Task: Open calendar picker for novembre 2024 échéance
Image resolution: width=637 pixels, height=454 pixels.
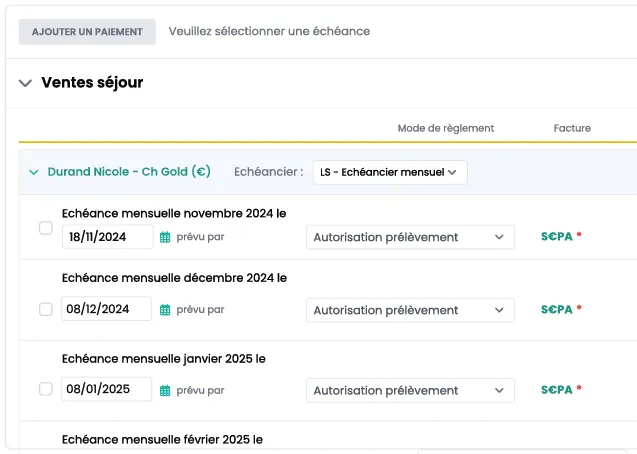Action: (x=165, y=237)
